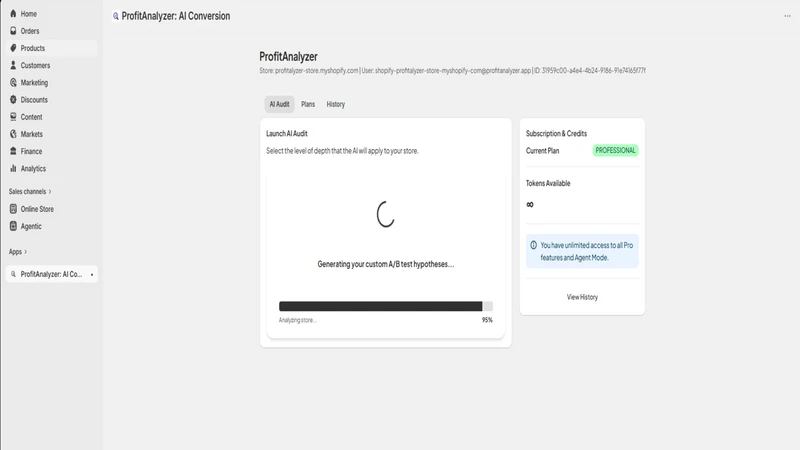Click 'Generating your custom A/B test hypotheses...' text
This screenshot has height=450, width=800.
tap(386, 264)
